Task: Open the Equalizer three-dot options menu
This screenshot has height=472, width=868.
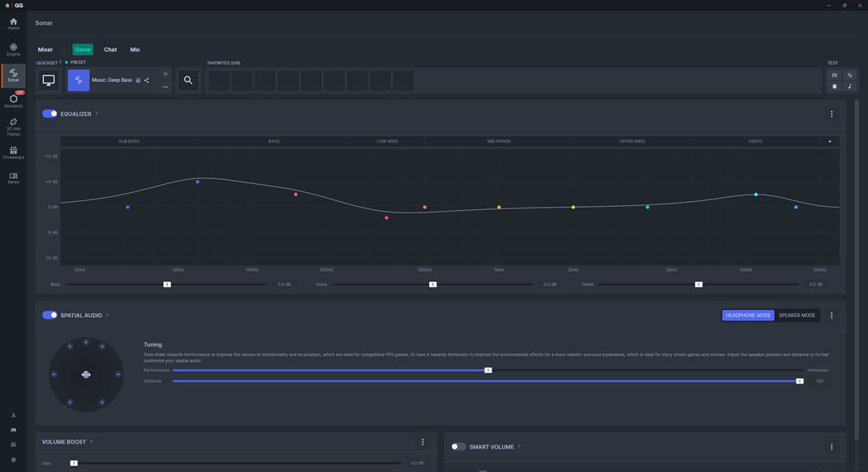Action: (x=831, y=114)
